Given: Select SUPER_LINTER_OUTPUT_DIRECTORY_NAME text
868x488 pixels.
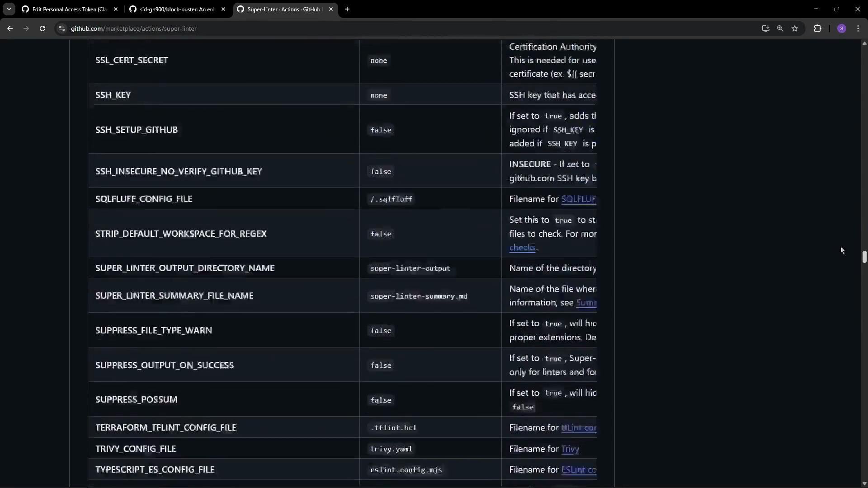Looking at the screenshot, I should 185,268.
